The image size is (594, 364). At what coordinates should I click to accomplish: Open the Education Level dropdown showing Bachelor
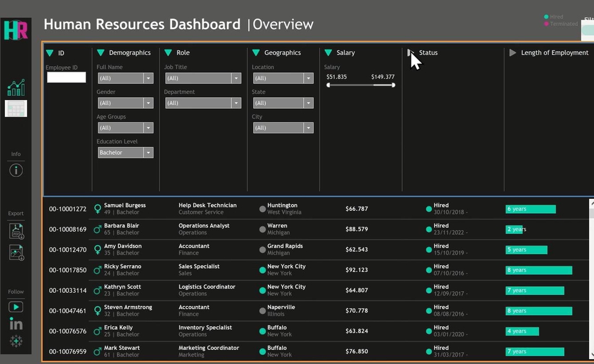point(125,152)
